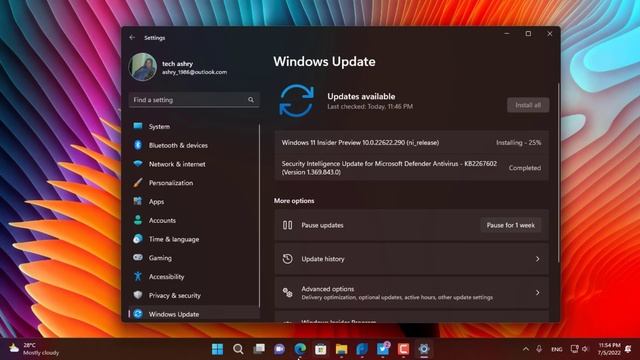Click the magnifier icon in search box
The width and height of the screenshot is (640, 360).
click(251, 100)
